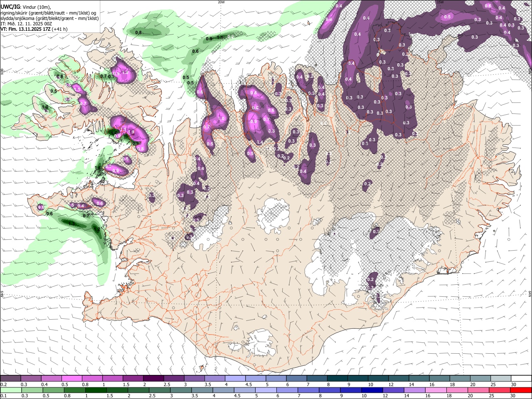
Task: Click the 9 royal blue rain-scale swatch
Action: pos(351,390)
